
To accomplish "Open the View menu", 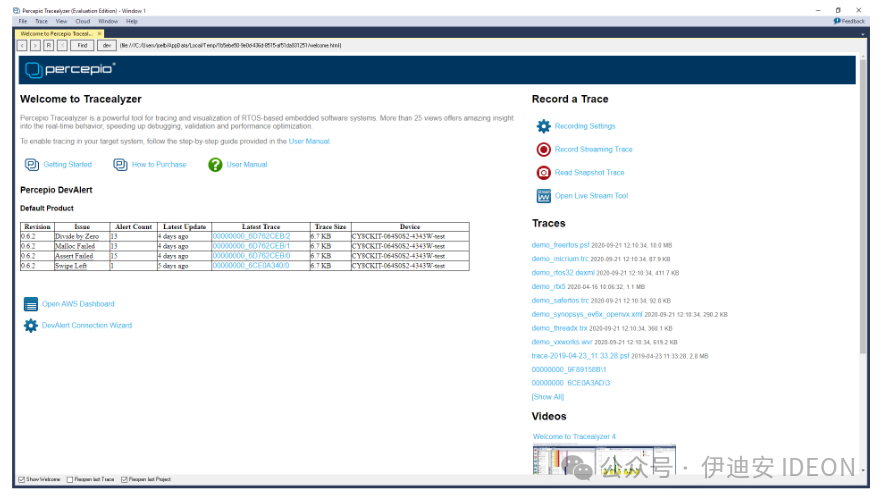I will (x=61, y=21).
